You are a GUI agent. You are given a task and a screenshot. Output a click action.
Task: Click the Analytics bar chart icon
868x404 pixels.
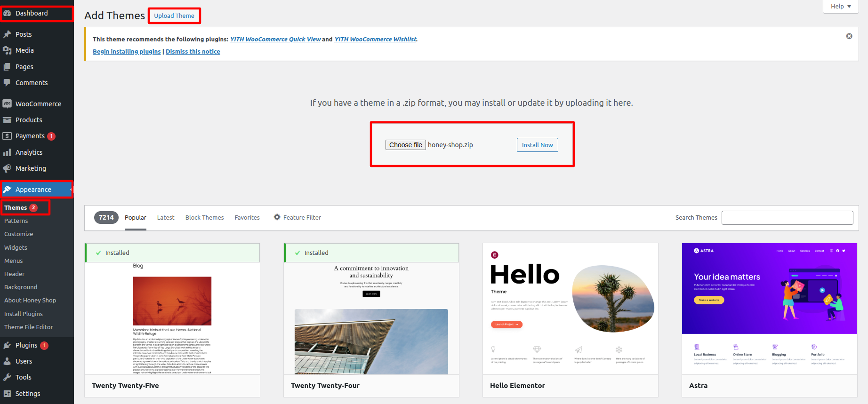pos(7,152)
